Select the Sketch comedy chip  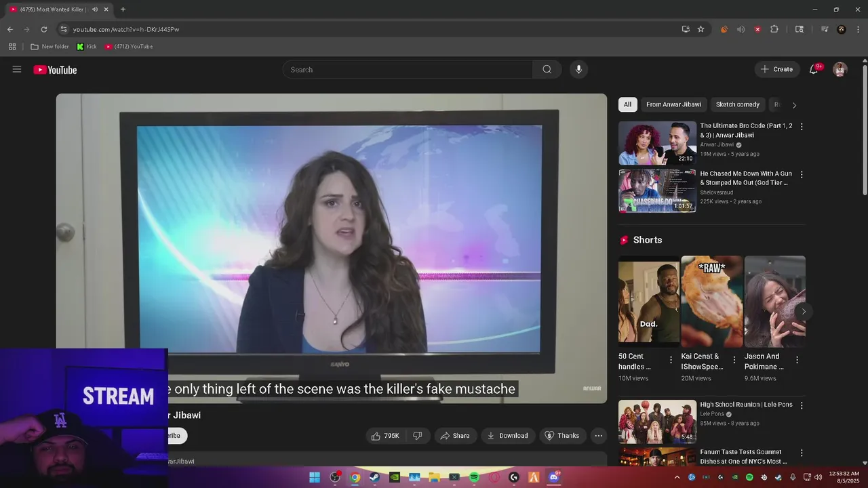click(737, 104)
